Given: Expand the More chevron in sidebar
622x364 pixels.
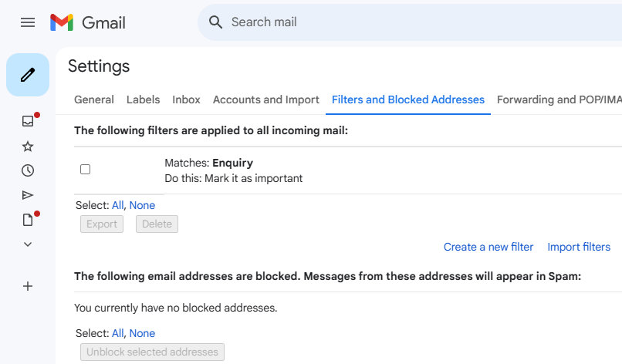Looking at the screenshot, I should [x=28, y=244].
